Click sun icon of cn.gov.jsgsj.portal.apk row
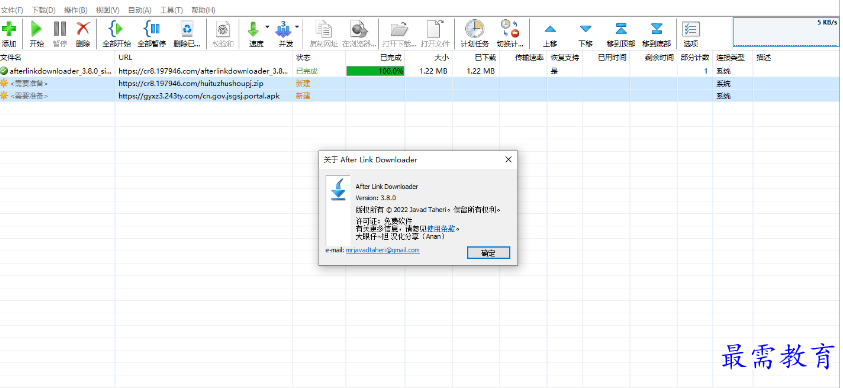The height and width of the screenshot is (388, 843). point(4,96)
